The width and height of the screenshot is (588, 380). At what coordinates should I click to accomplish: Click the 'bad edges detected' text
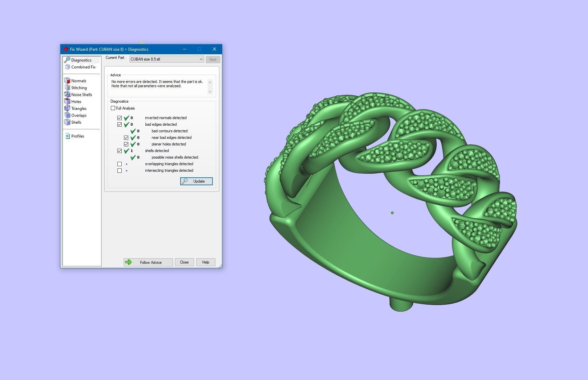pyautogui.click(x=161, y=124)
